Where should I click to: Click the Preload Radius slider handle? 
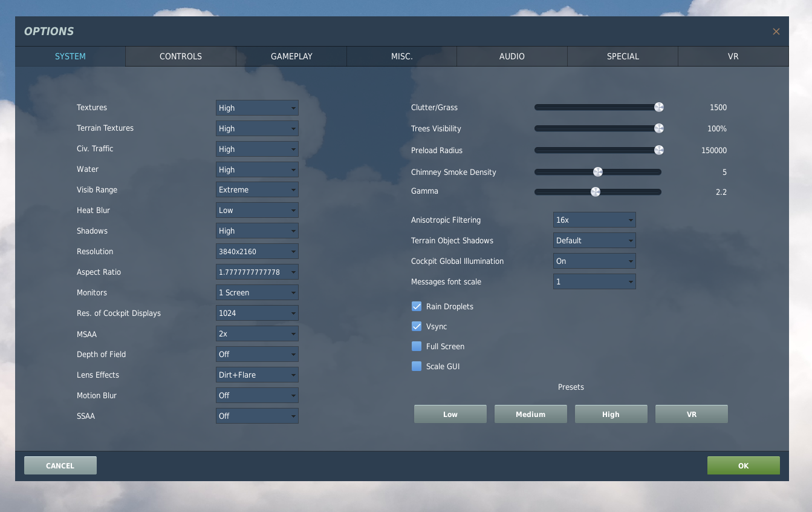tap(659, 150)
